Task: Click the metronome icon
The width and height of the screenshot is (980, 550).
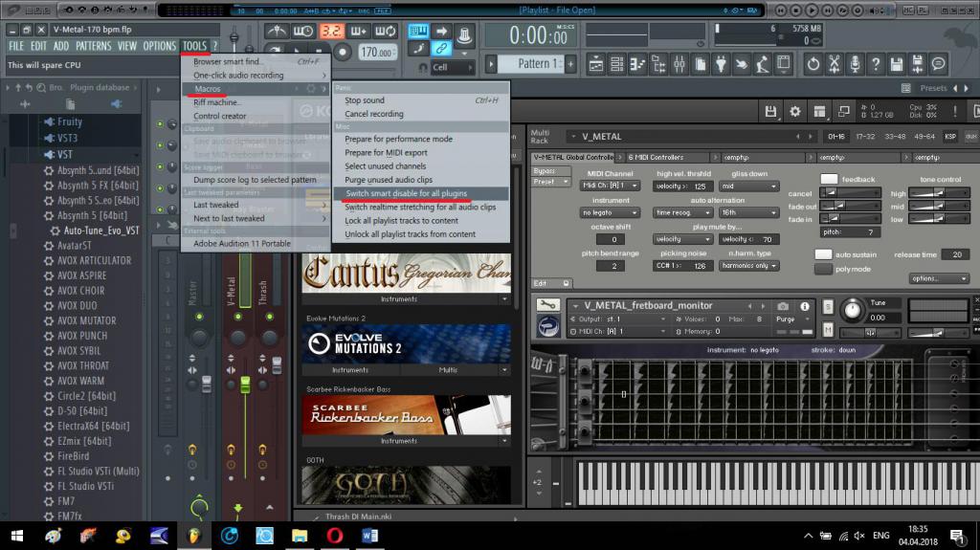Action: (x=277, y=31)
